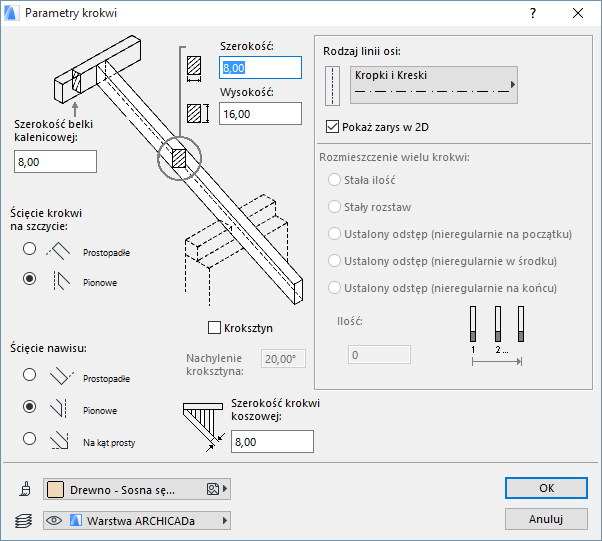Select Stały rozstaw radio option
Viewport: 602px width, 541px height.
(334, 207)
